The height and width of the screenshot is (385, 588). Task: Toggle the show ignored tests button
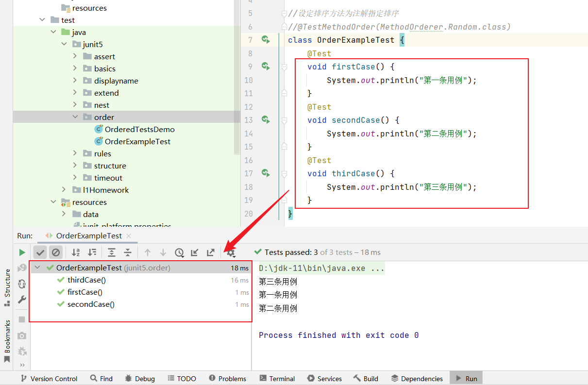pos(56,252)
